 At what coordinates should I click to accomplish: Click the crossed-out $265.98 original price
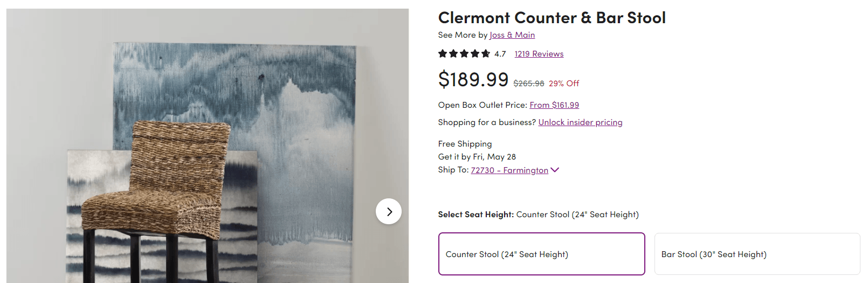(529, 84)
